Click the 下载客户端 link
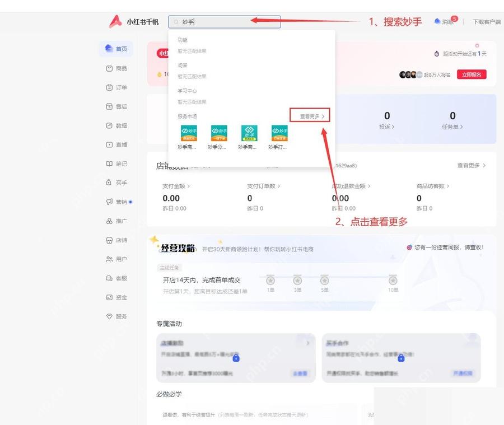 click(x=487, y=22)
